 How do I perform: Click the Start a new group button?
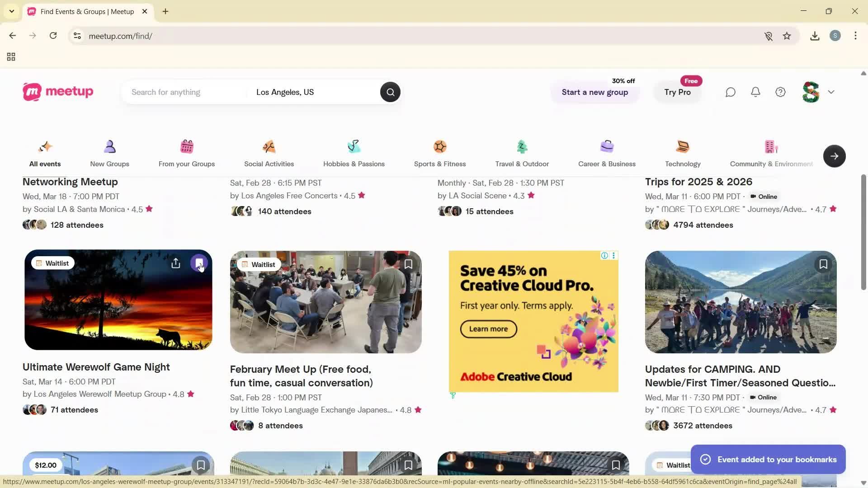click(595, 92)
